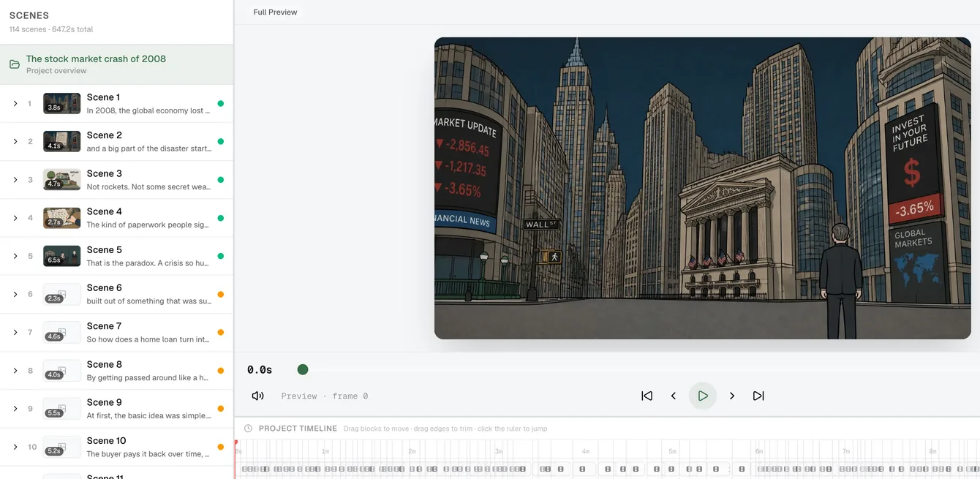Skip to the last frame
Screen dimensions: 980x479
tap(758, 396)
